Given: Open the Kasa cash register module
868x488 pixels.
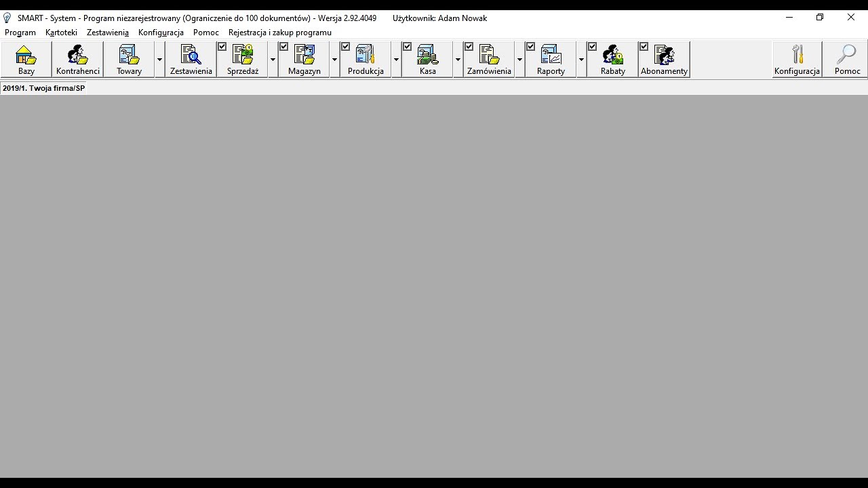Looking at the screenshot, I should (428, 60).
